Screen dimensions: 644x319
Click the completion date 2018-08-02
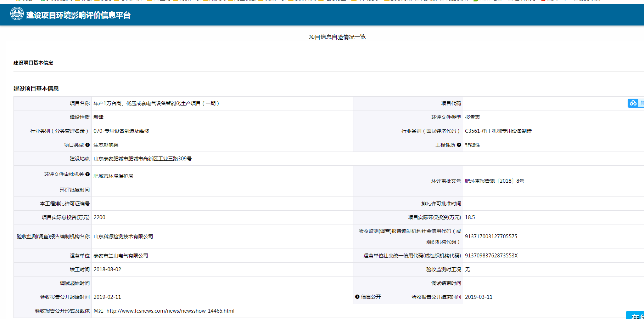107,269
